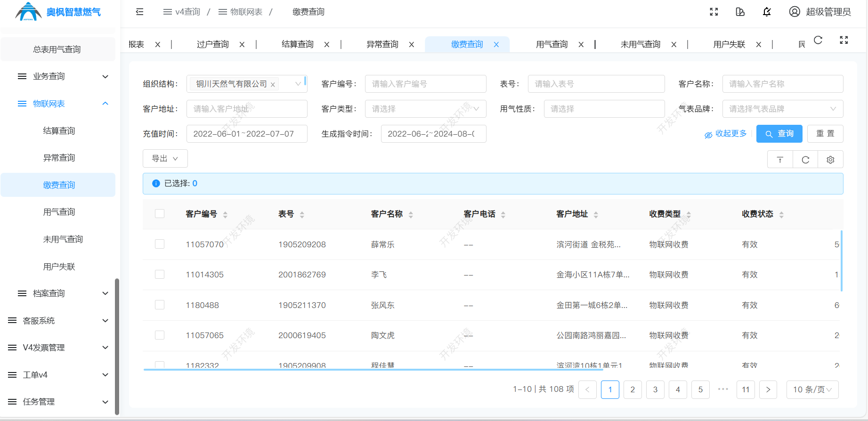Close the 用气查询 tab
Image resolution: width=868 pixels, height=421 pixels.
point(581,44)
